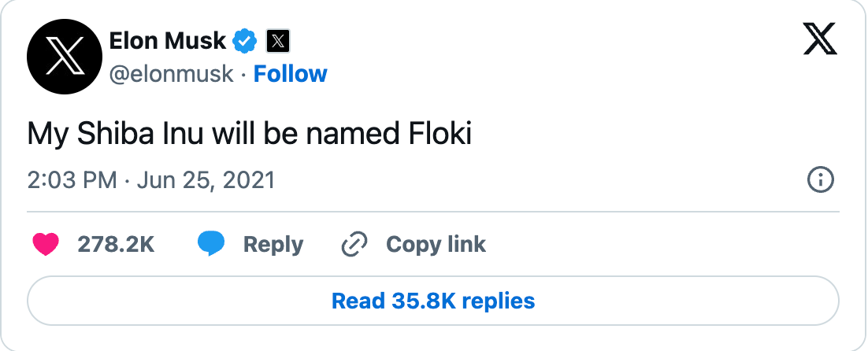
Task: Click the 2:03 PM time link
Action: point(72,181)
